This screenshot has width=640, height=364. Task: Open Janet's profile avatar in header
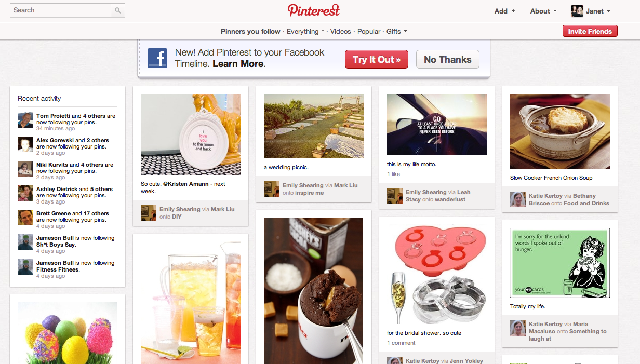(x=577, y=11)
